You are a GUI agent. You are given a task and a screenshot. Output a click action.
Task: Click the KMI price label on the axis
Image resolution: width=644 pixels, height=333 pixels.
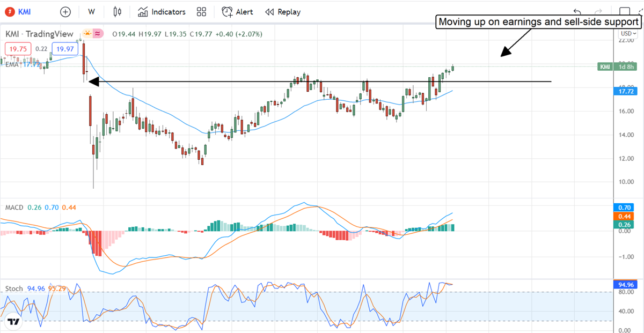605,66
